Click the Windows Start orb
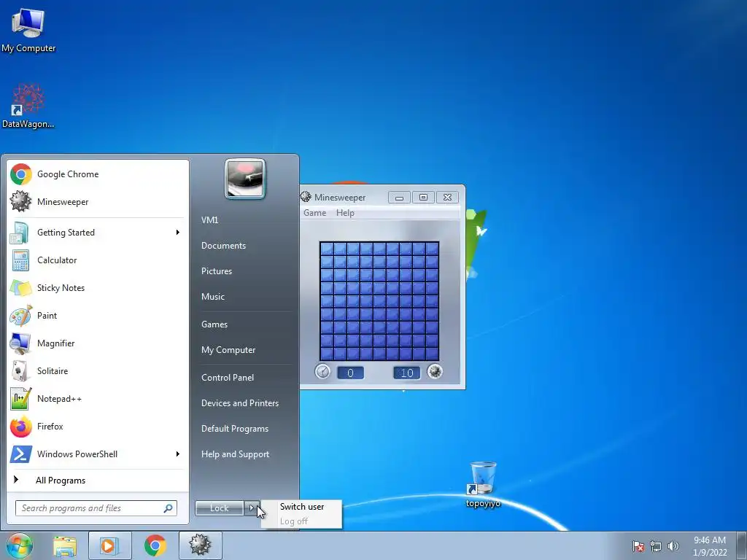Screen dimensions: 747x560 (x=19, y=545)
